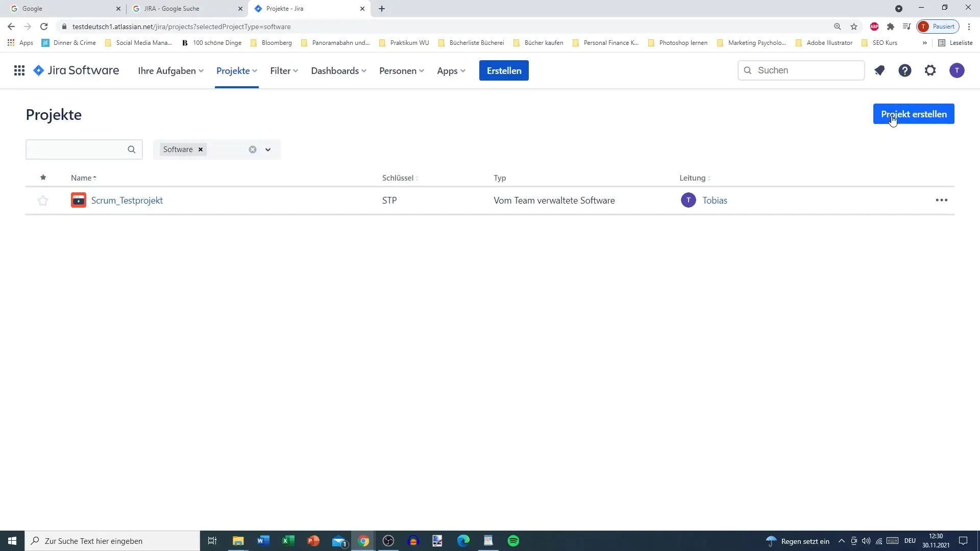Click the Erstellen quick-create button
The width and height of the screenshot is (980, 551).
[503, 70]
